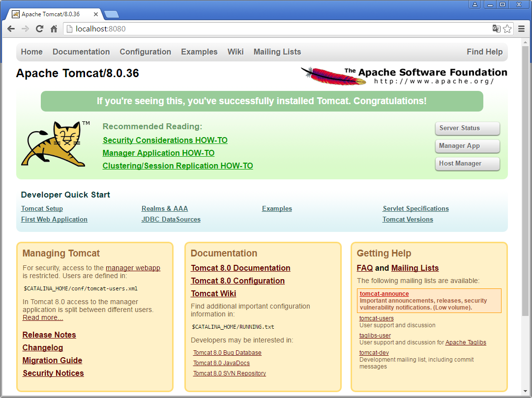Open Examples in the top navigation
The width and height of the screenshot is (532, 398).
coord(199,52)
